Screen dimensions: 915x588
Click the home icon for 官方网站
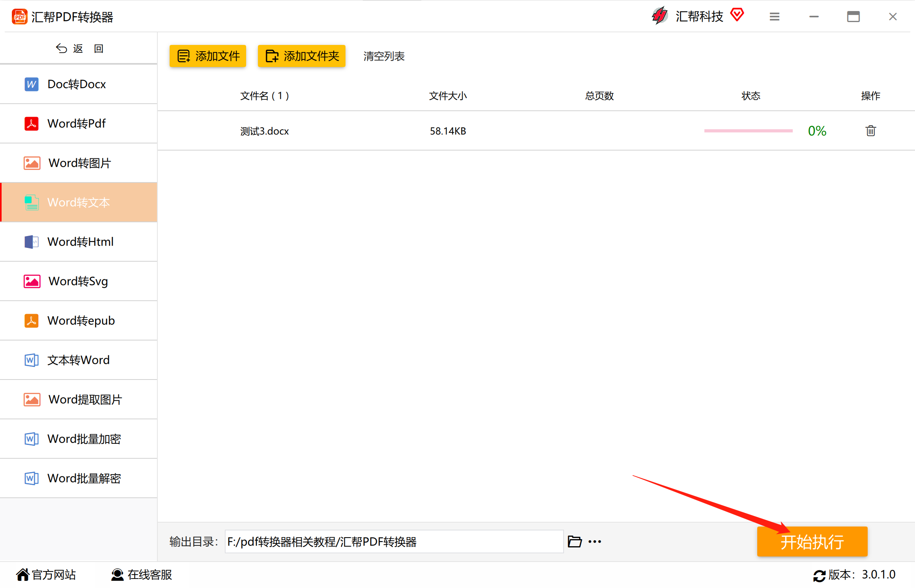coord(23,575)
